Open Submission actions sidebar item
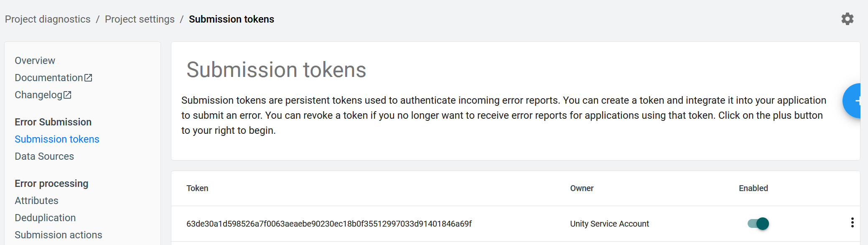 pos(58,235)
